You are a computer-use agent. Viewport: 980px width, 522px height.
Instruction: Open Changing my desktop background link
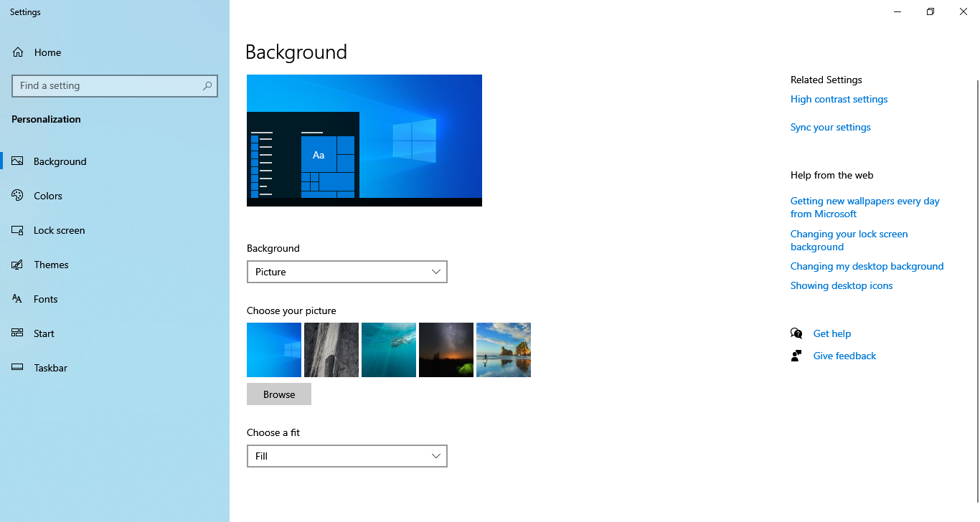[x=867, y=266]
